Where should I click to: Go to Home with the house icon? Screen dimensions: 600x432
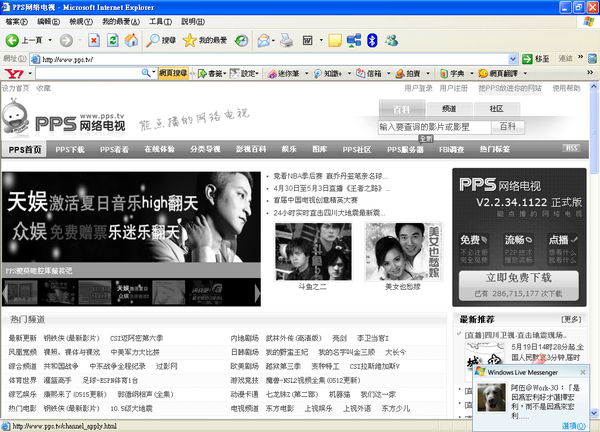pos(131,40)
